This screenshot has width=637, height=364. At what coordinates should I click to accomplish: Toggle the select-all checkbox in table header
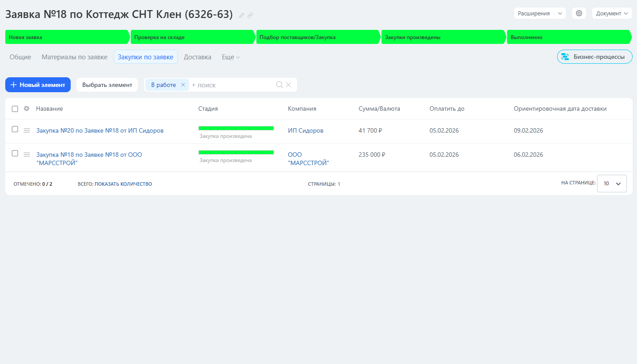click(15, 109)
